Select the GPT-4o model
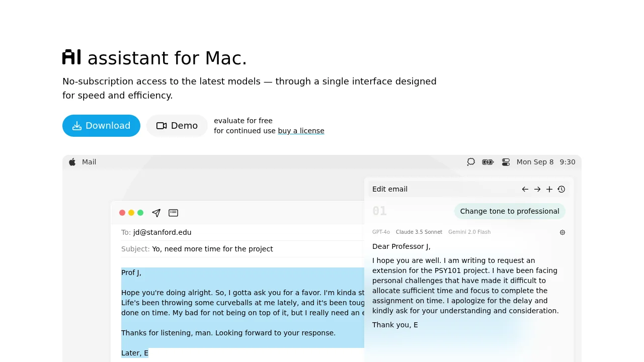The image size is (644, 362). click(381, 232)
